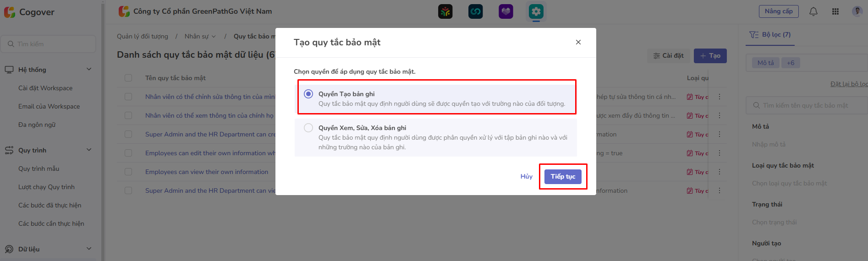The image size is (868, 261).
Task: Toggle the select-all header checkbox
Action: pos(128,78)
